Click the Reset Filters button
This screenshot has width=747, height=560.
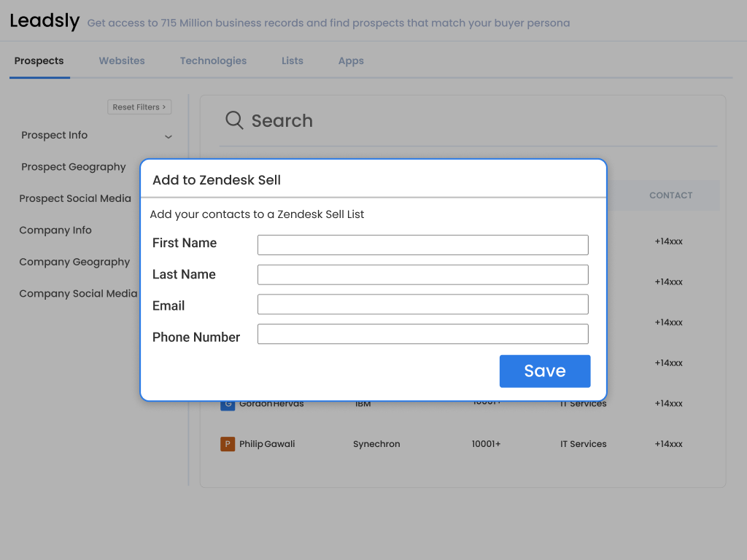139,107
